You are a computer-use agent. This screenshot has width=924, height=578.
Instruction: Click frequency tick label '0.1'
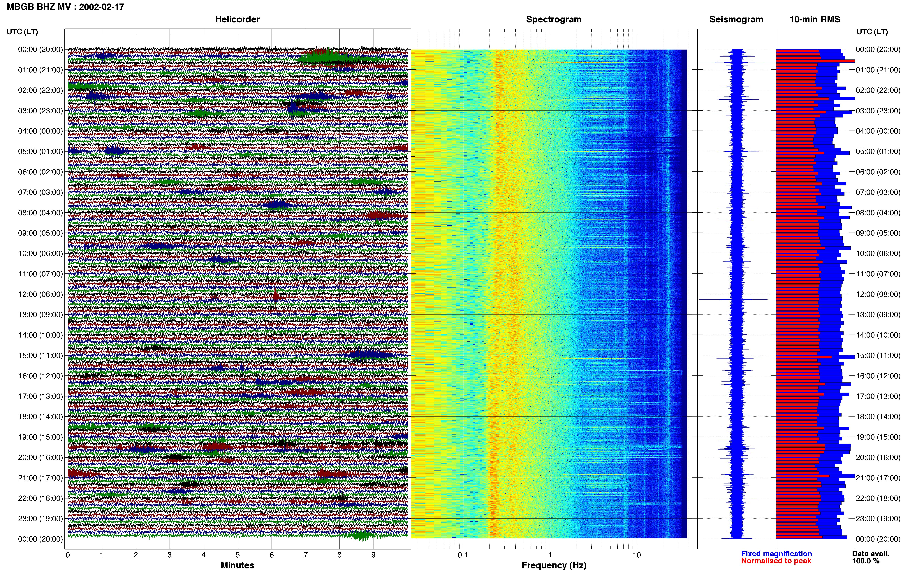(463, 555)
